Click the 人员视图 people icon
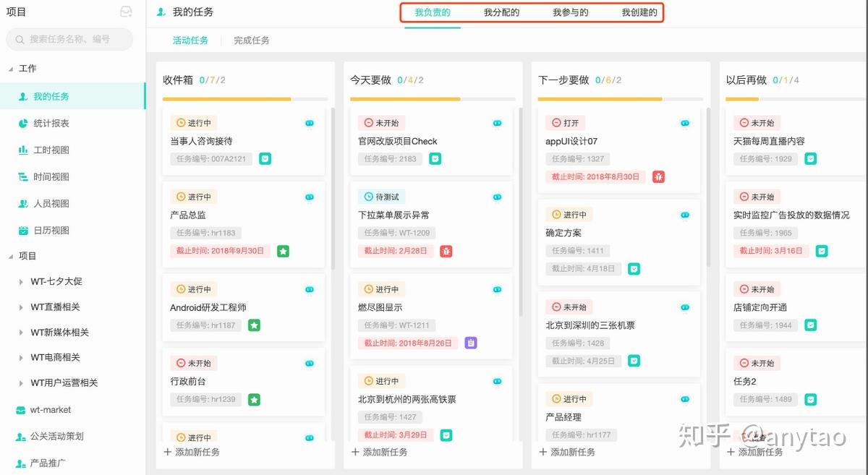 click(x=22, y=204)
